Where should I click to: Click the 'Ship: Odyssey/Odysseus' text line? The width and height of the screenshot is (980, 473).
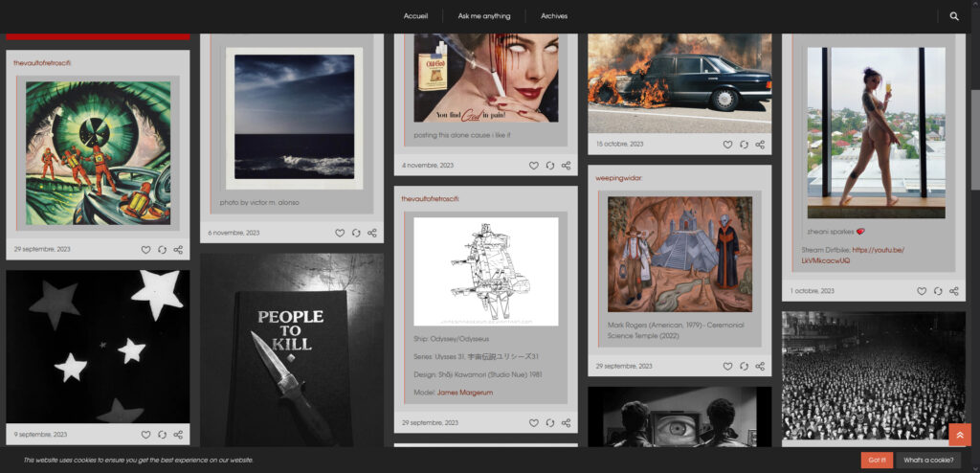452,339
